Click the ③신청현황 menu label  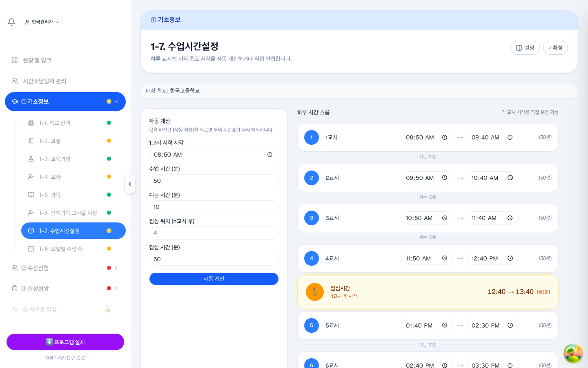pyautogui.click(x=35, y=288)
